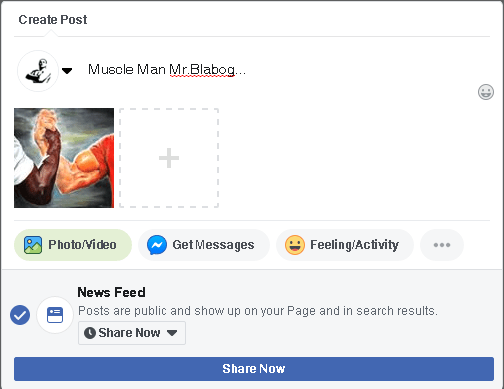Click the emoji smiley icon in text area

tap(486, 92)
